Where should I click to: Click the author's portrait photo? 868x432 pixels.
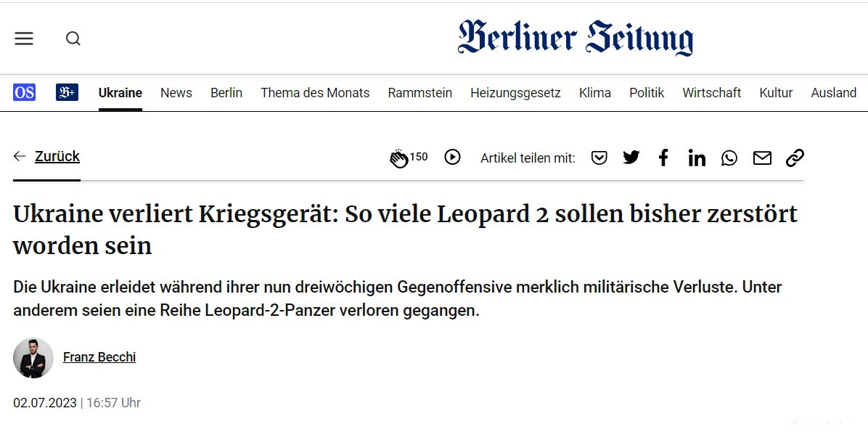pos(33,357)
